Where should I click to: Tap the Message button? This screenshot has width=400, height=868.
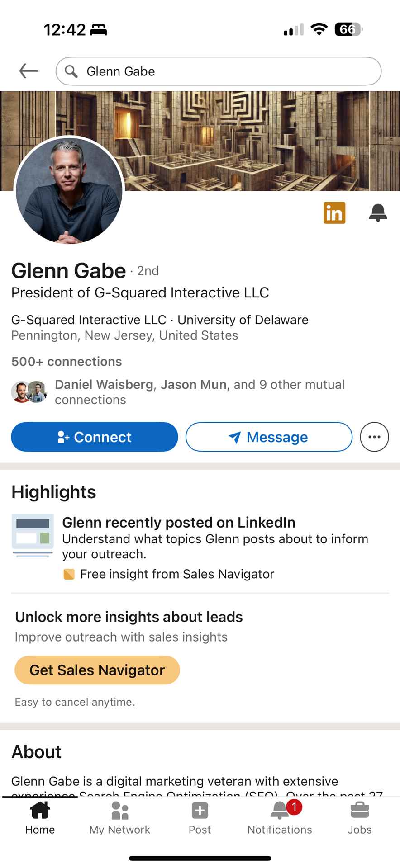pyautogui.click(x=269, y=437)
